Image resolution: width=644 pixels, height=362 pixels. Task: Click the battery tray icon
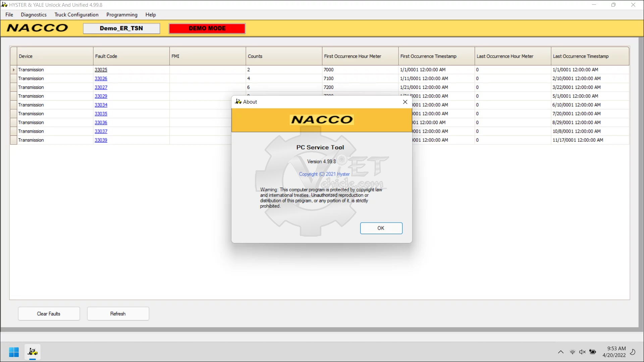[x=593, y=352]
